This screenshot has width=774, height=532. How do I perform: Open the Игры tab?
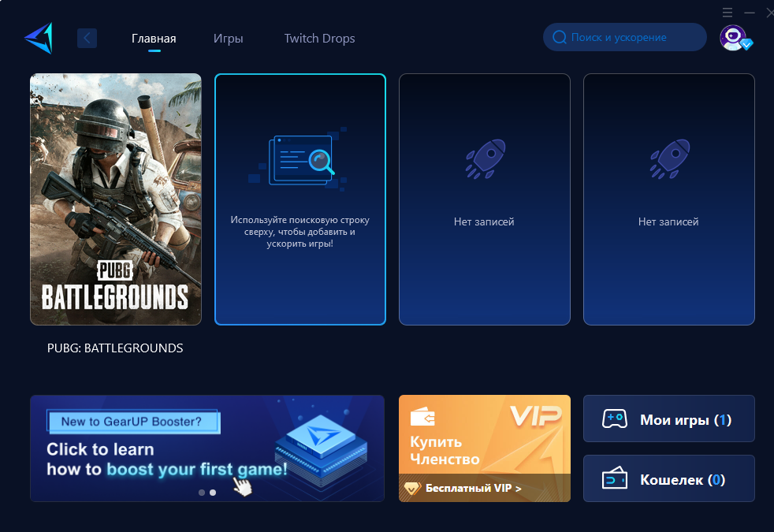click(x=228, y=39)
